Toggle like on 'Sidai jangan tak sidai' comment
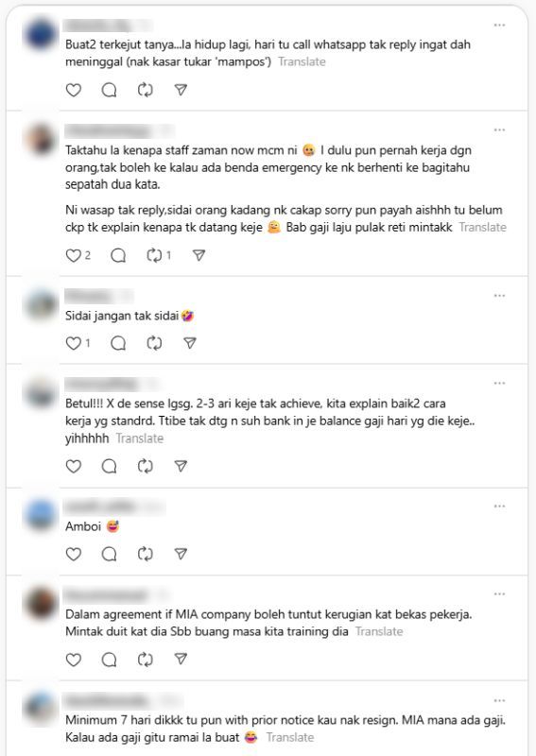This screenshot has height=756, width=536. point(74,343)
